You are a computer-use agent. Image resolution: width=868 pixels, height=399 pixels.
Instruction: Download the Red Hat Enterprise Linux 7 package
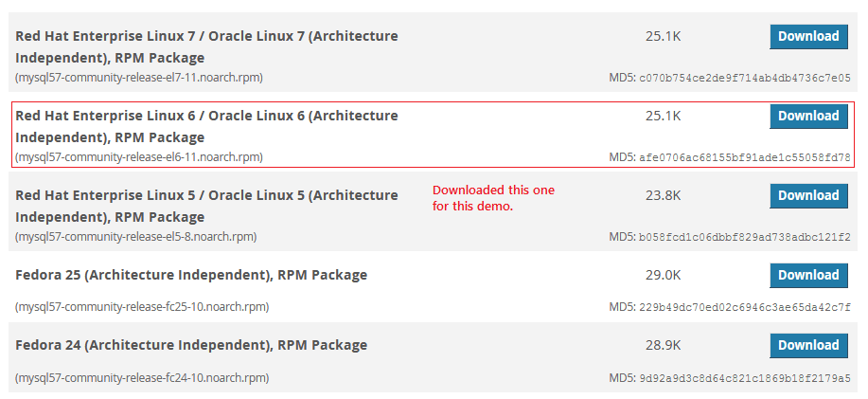pyautogui.click(x=807, y=37)
